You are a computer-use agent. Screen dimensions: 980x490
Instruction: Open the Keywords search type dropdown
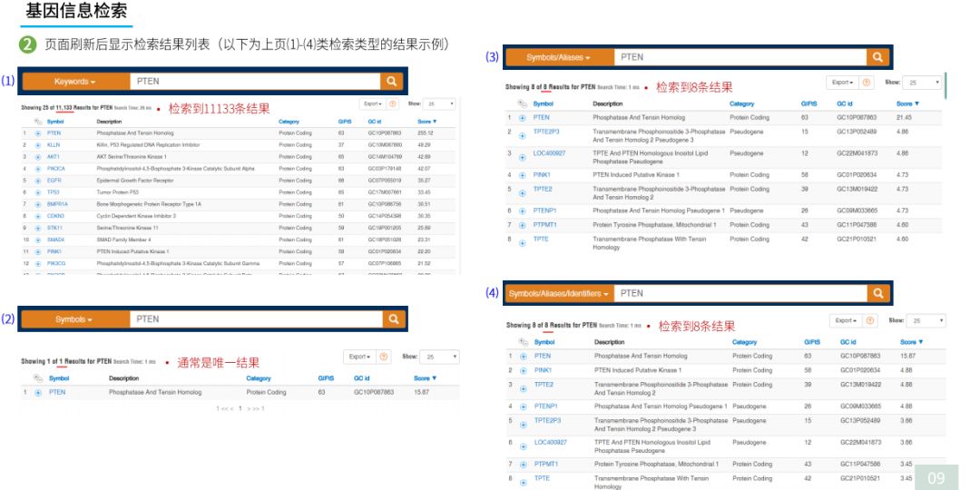[x=74, y=82]
